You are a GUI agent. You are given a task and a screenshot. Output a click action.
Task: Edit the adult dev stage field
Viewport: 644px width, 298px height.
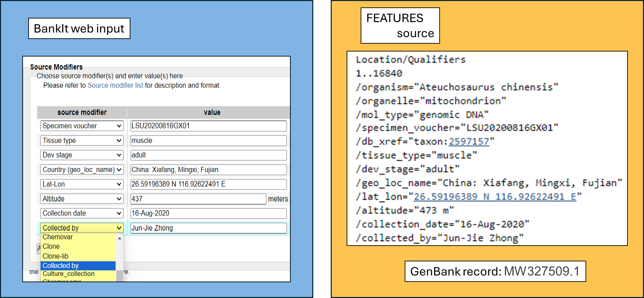click(x=208, y=155)
